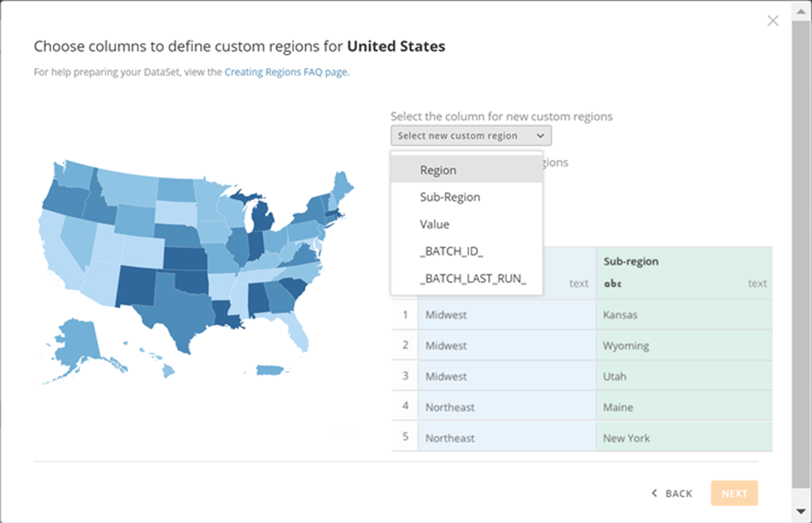Click the left chevron icon beside BACK

(x=654, y=494)
